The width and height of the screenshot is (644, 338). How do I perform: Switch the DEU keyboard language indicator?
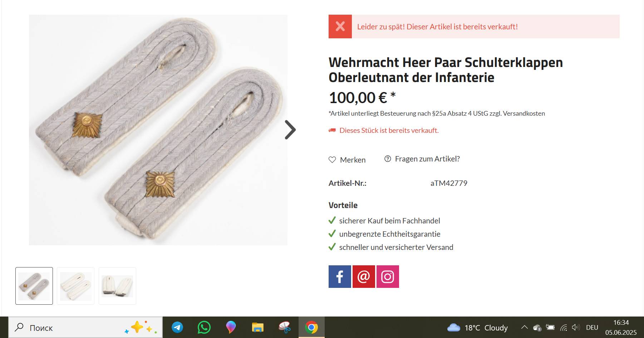pos(592,327)
